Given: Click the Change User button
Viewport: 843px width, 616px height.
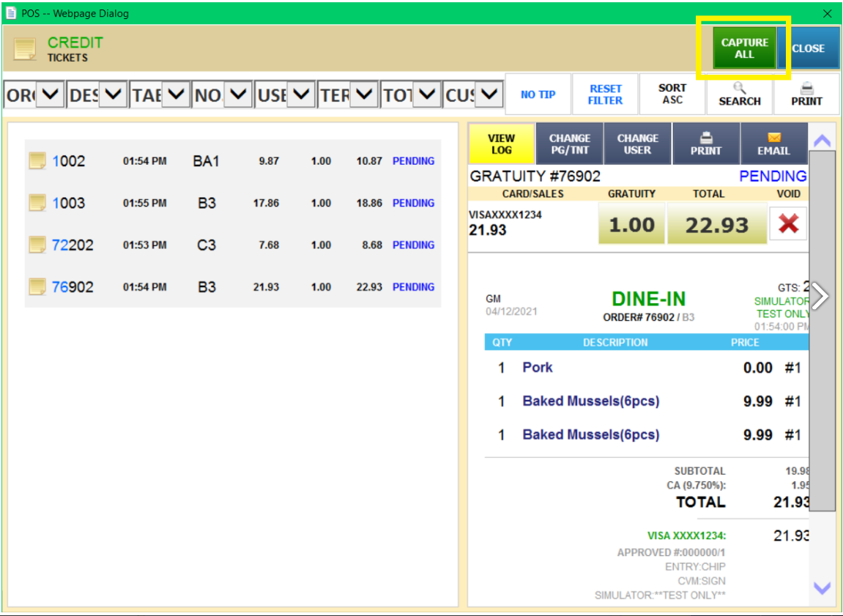Looking at the screenshot, I should coord(638,144).
